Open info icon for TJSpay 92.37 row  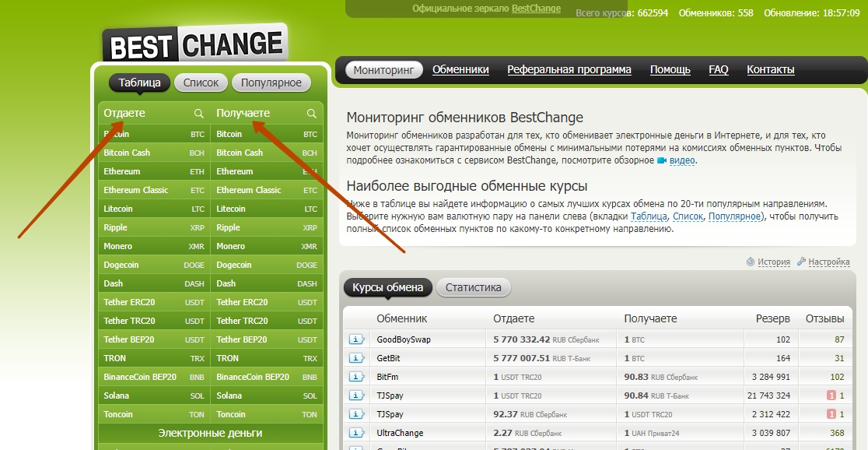pos(356,414)
